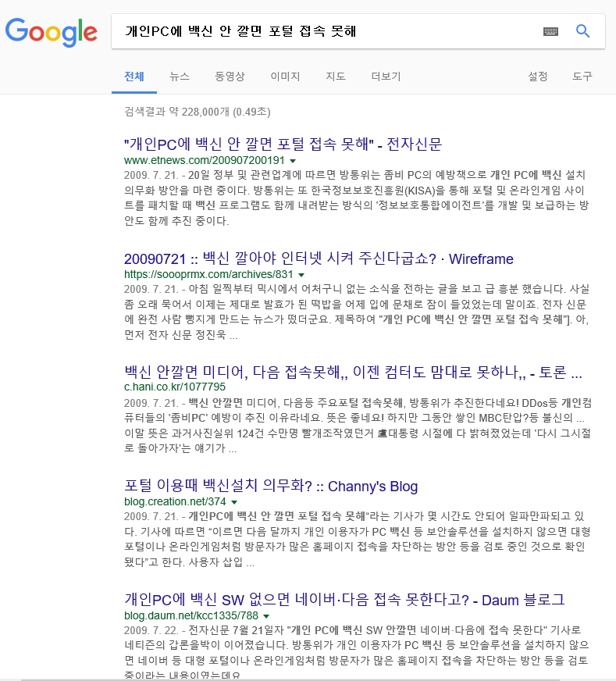Viewport: 616px width, 681px height.
Task: Select the 전체 tab
Action: click(134, 77)
